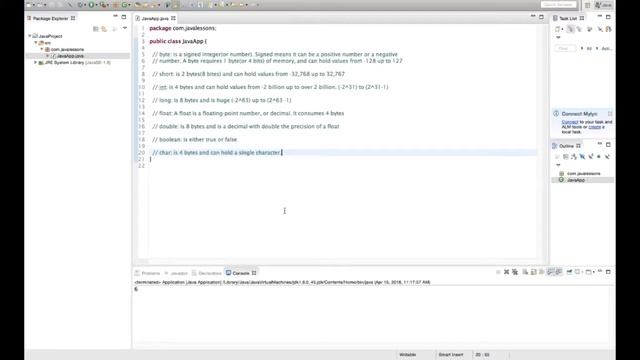Remove the terminated launch from Console
The image size is (640, 360).
[507, 272]
